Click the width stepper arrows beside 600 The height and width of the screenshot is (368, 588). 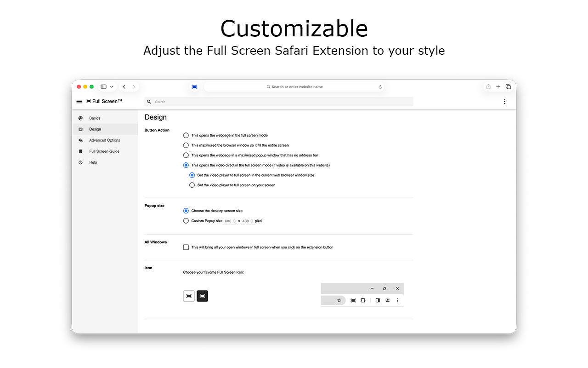235,221
